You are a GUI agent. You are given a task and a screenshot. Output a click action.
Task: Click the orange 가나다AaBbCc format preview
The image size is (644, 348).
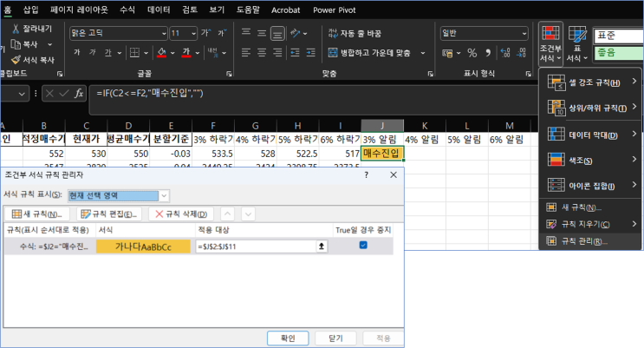(143, 246)
